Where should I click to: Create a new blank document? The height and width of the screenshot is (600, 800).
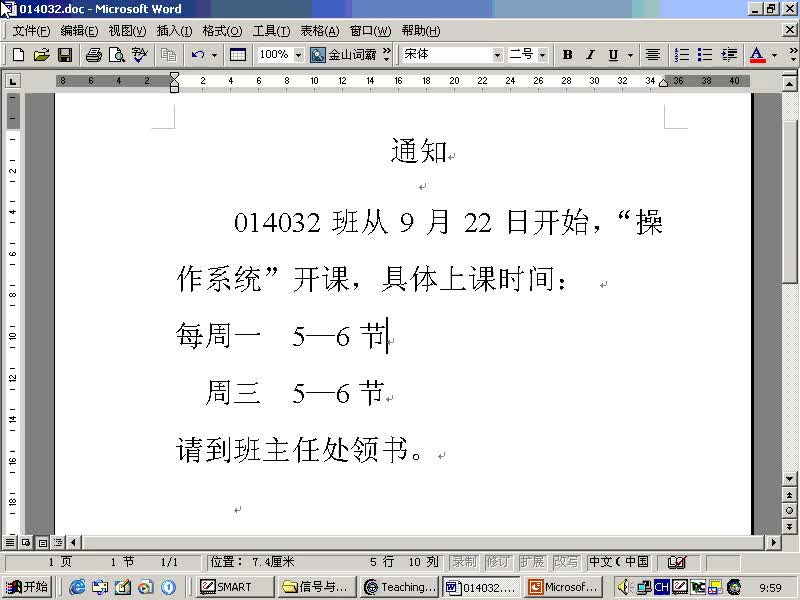click(18, 55)
